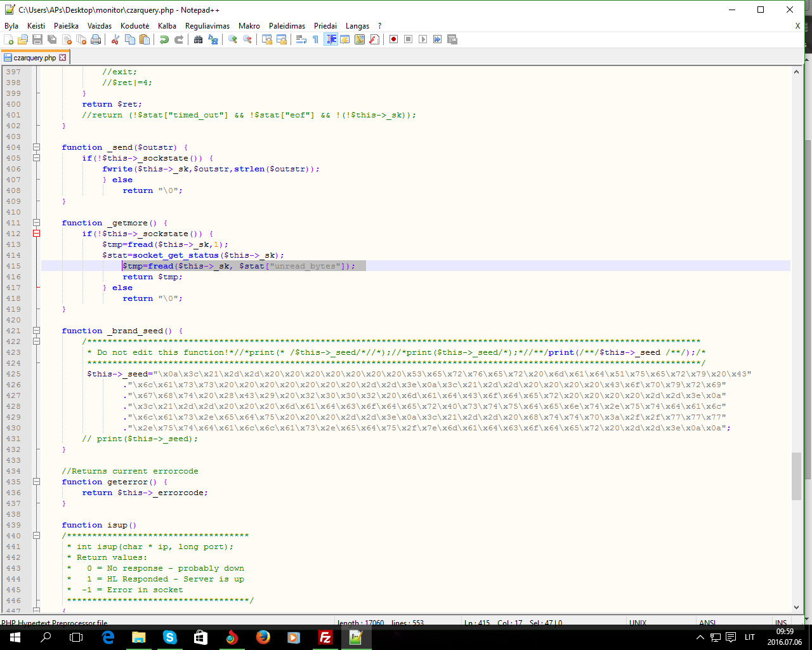This screenshot has width=812, height=650.
Task: Open the Vaizdas menu
Action: [x=100, y=26]
